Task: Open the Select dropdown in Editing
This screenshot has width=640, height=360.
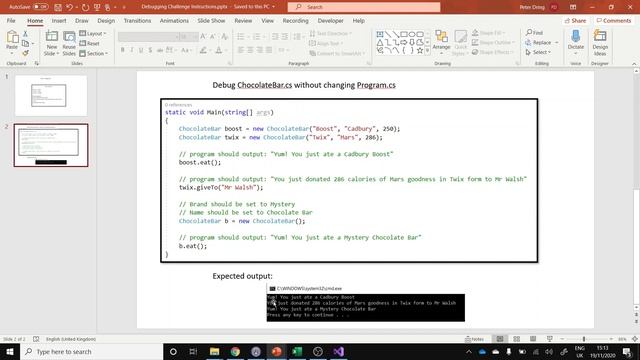Action: [x=538, y=52]
